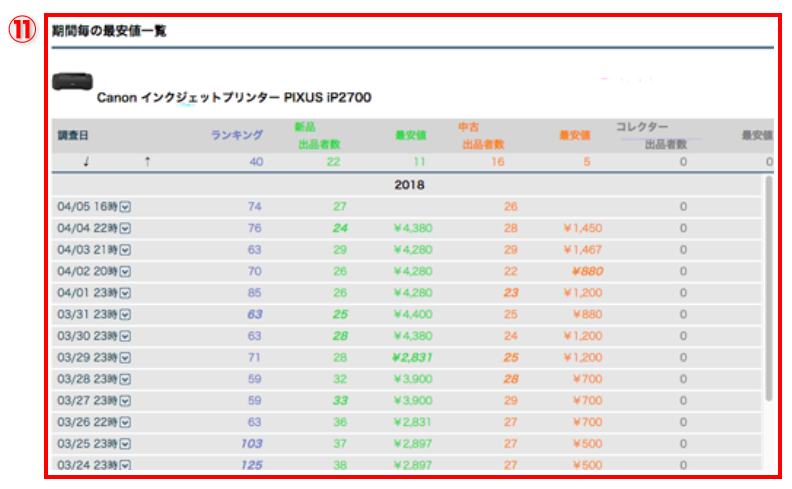
Task: Sort by the ランキング column header
Action: (x=237, y=135)
